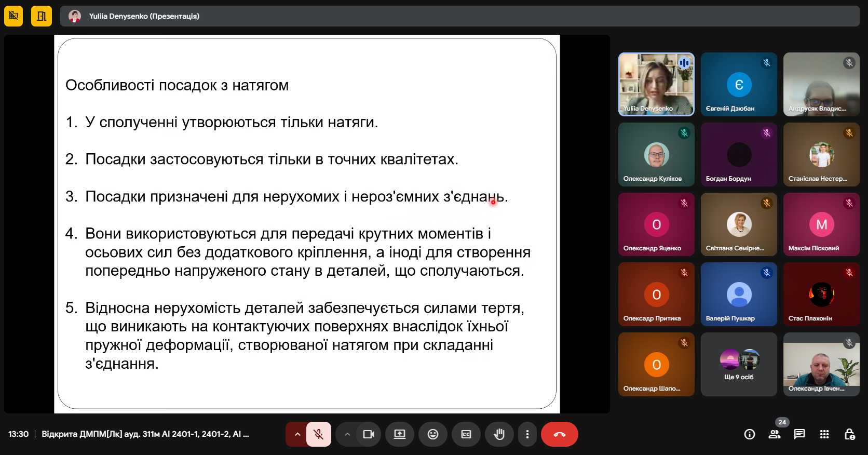Click the yellow door icon at top left
The image size is (868, 455).
coord(42,16)
